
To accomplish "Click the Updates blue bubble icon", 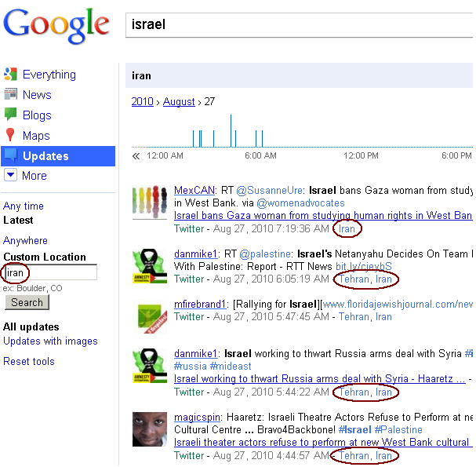I will [x=11, y=155].
